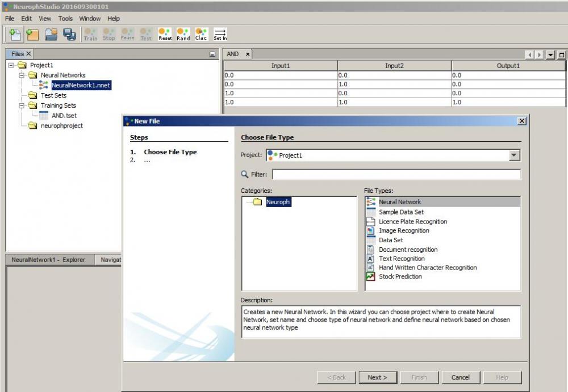Select Stock Prediction file type

(x=400, y=277)
